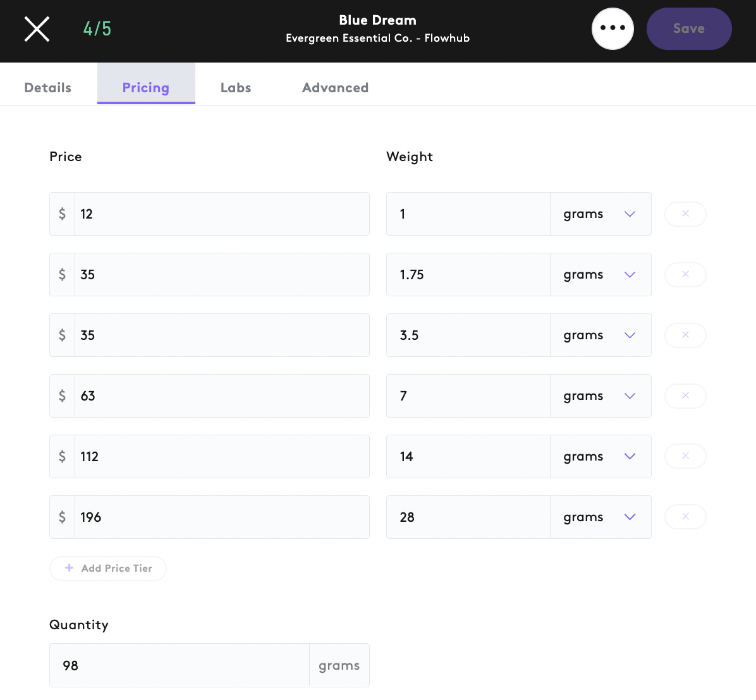Go to the Advanced tab

335,88
